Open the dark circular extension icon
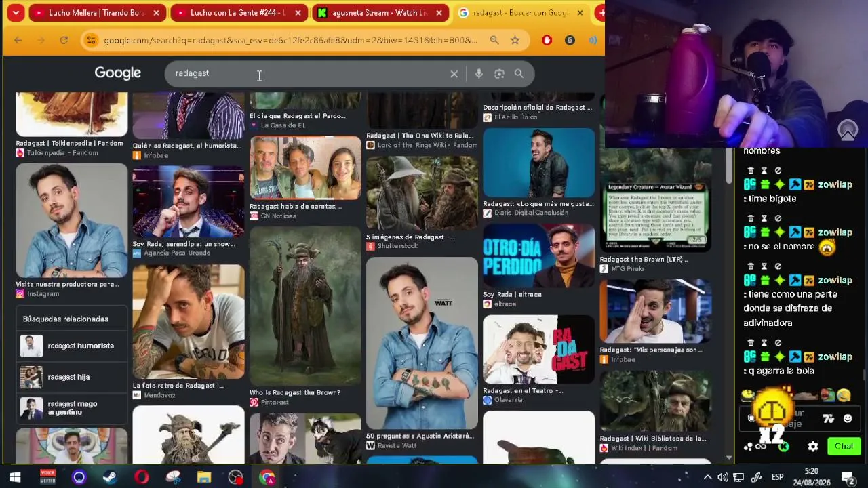This screenshot has width=868, height=488. click(x=570, y=41)
